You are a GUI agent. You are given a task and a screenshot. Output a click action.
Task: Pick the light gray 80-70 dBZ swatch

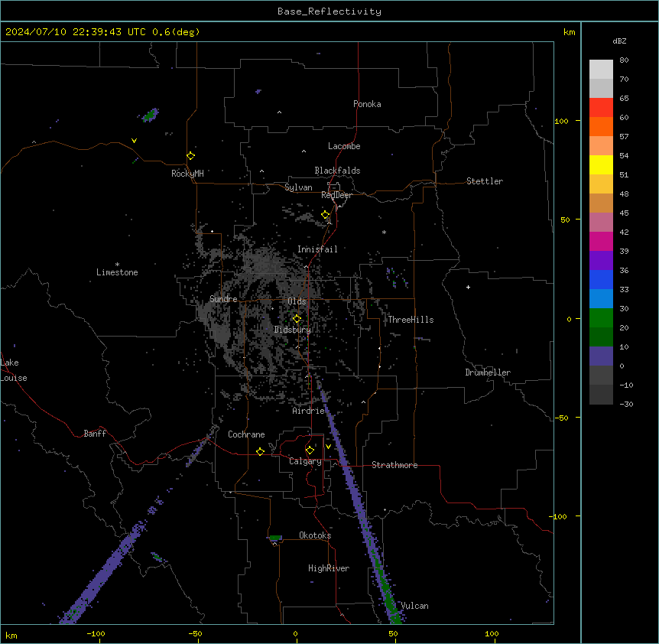601,70
